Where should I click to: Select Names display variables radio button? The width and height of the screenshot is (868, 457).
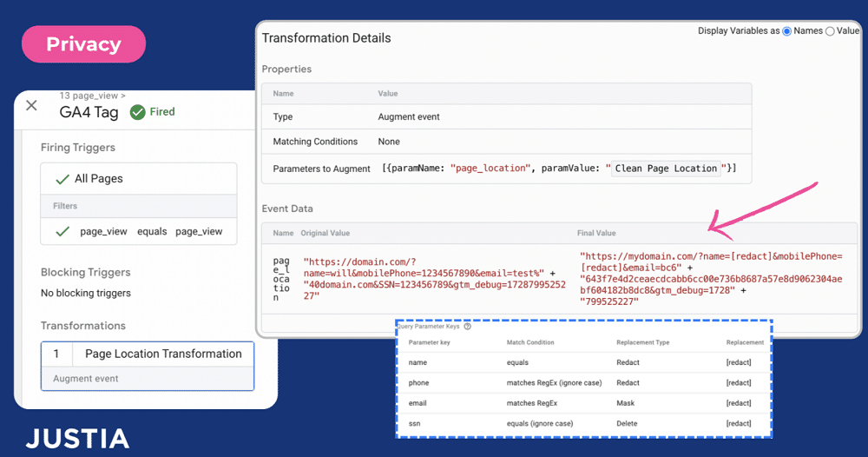coord(786,31)
